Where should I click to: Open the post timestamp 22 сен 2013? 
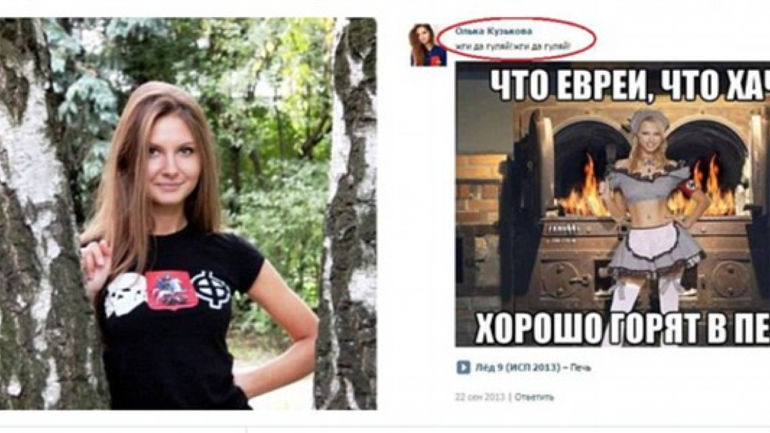tap(479, 397)
